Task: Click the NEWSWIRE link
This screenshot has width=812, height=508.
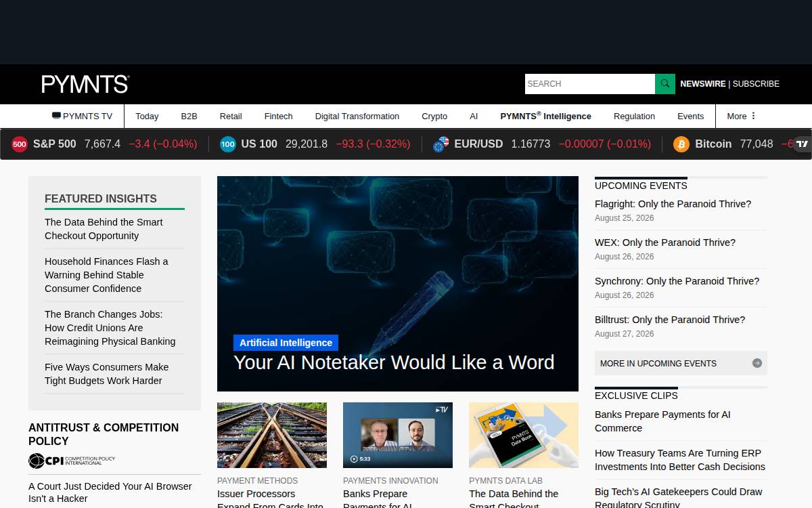Action: 702,84
